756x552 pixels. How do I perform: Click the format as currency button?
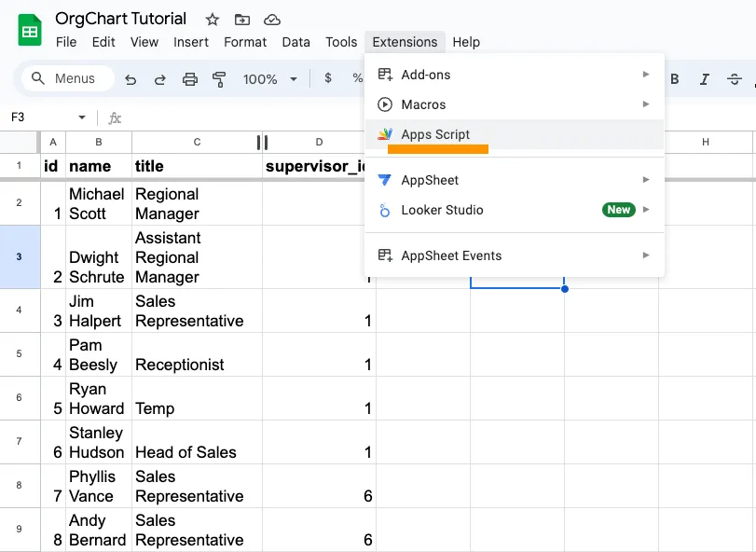click(x=328, y=79)
